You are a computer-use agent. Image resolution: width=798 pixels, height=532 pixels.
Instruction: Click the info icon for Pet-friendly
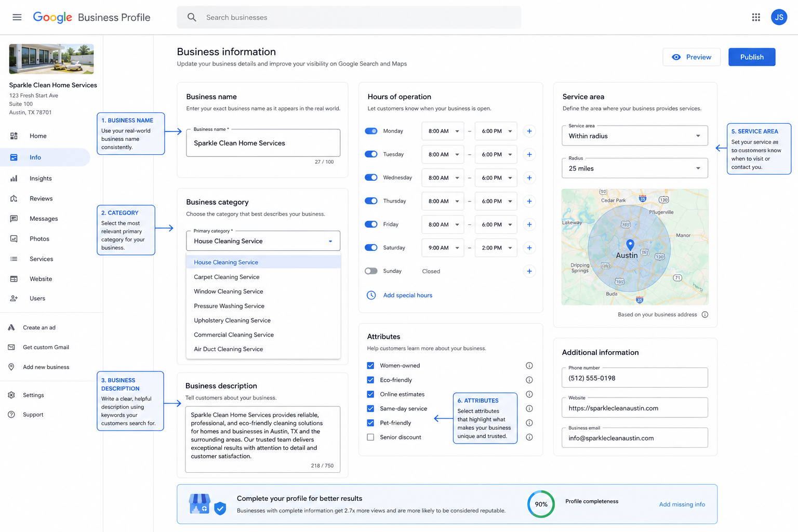click(529, 423)
